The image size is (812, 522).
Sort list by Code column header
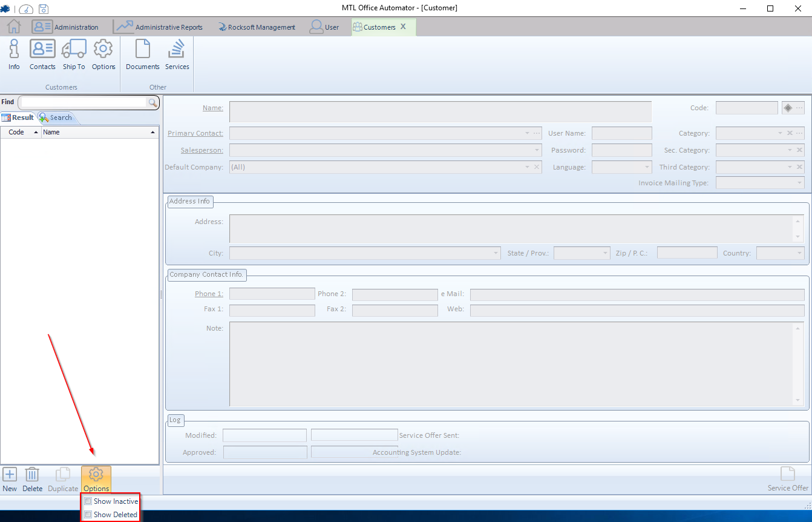click(x=17, y=132)
